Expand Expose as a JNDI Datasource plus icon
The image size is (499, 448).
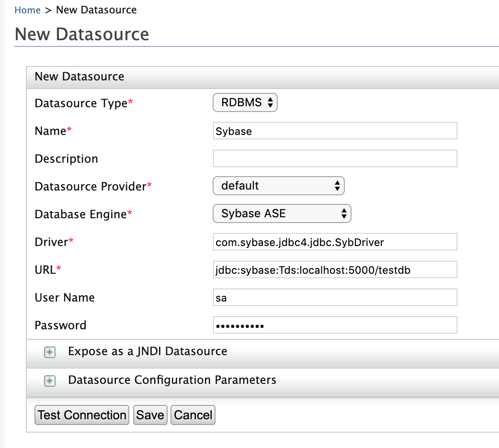coord(50,352)
